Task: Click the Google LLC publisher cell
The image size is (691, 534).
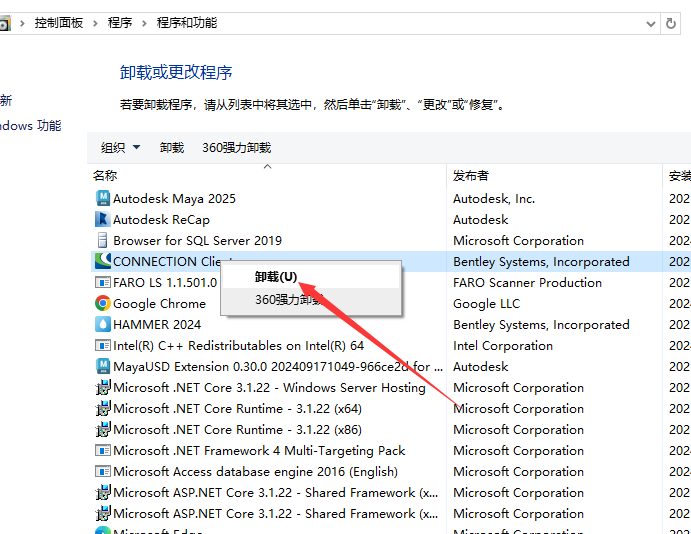Action: [487, 304]
